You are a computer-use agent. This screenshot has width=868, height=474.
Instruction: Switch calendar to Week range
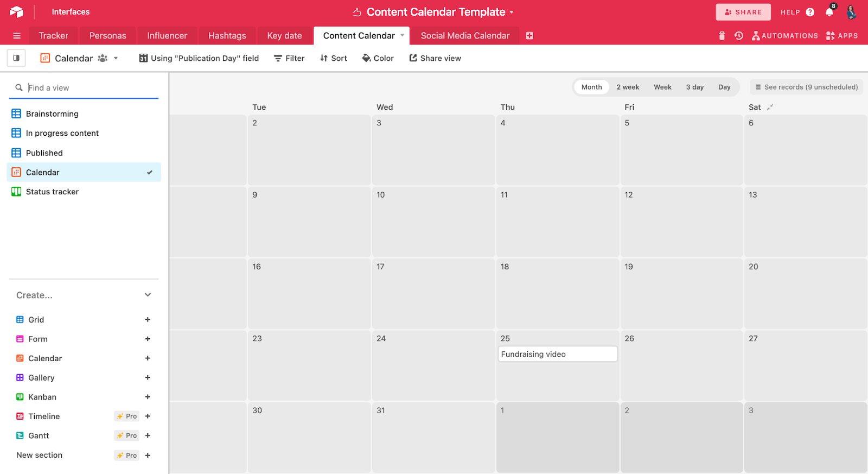coord(662,87)
